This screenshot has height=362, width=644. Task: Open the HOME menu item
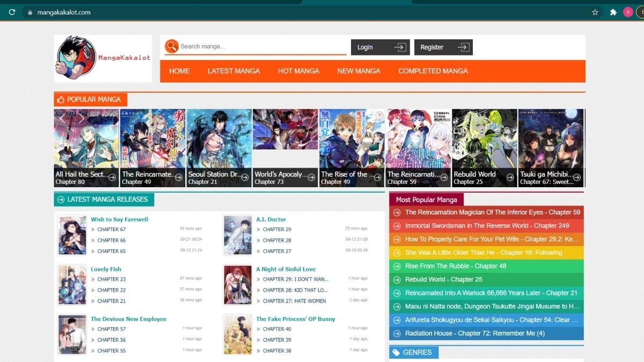tap(179, 71)
